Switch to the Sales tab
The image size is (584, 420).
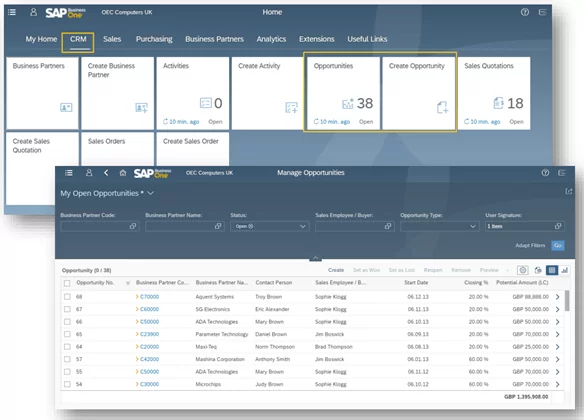[x=112, y=39]
